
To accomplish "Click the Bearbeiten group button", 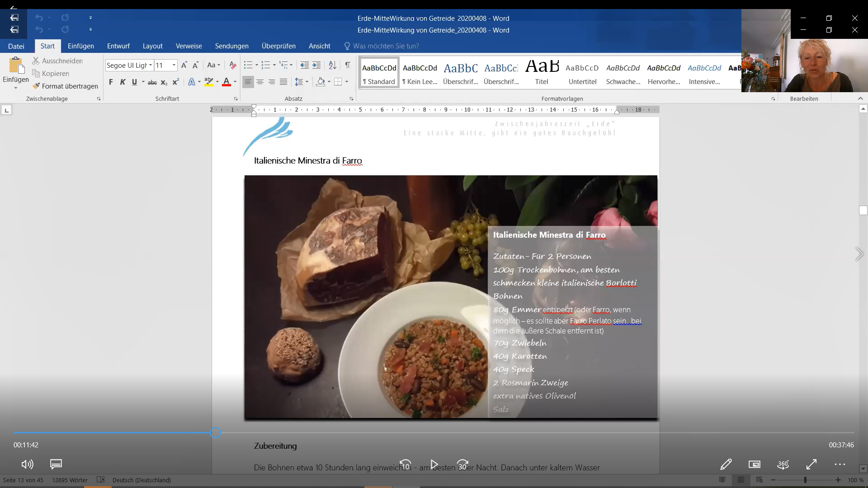I will click(x=804, y=99).
